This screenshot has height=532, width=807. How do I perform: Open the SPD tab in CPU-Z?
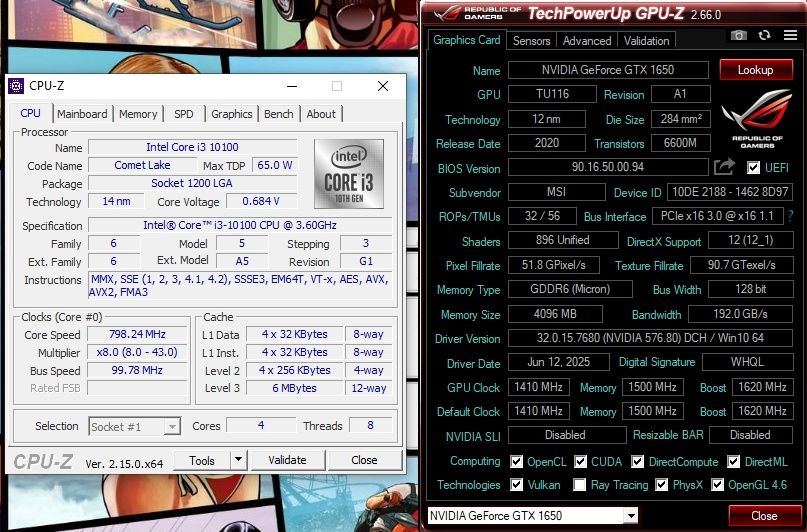tap(184, 114)
